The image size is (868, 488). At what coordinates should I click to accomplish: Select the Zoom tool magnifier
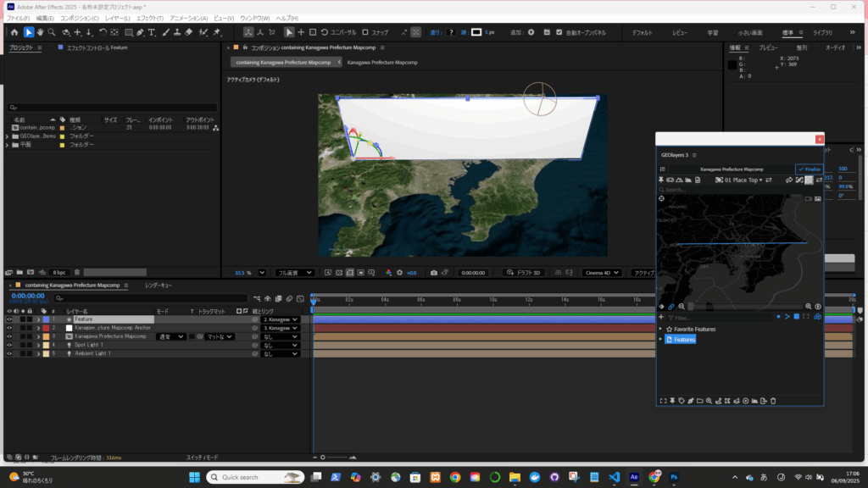tap(52, 32)
